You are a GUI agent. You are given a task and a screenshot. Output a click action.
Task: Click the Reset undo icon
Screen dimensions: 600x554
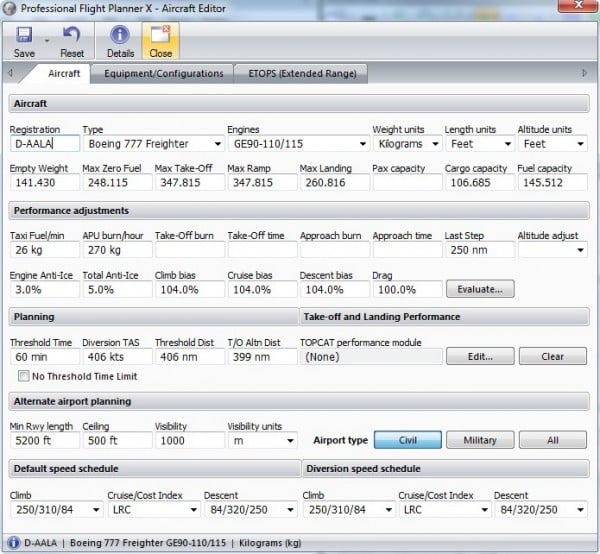[x=72, y=36]
